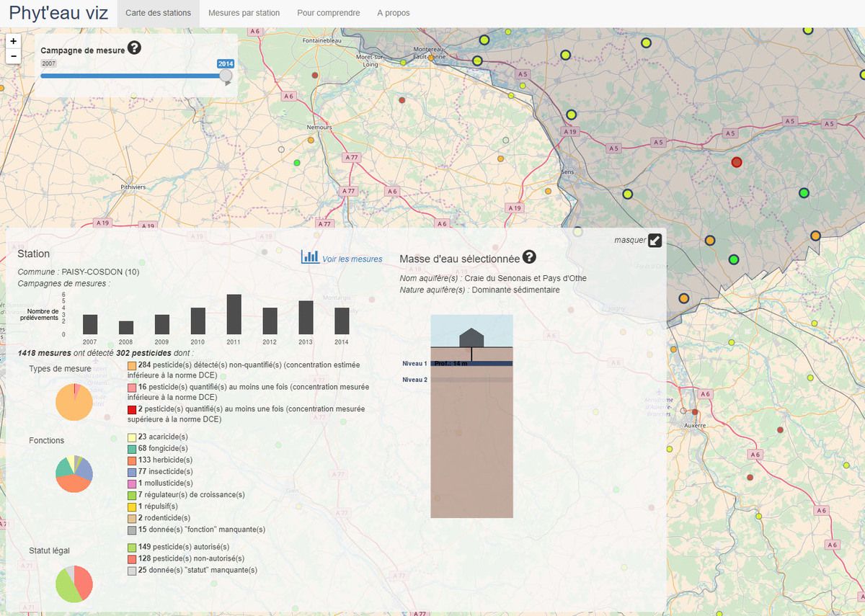Click Niveau 2 label in aquifer diagram
The image size is (865, 616).
(414, 380)
